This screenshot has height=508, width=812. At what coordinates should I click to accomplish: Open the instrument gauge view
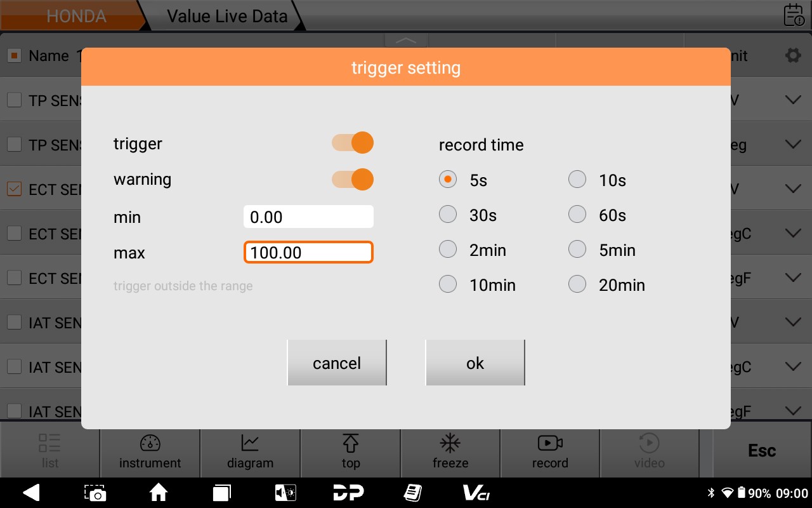coord(150,451)
